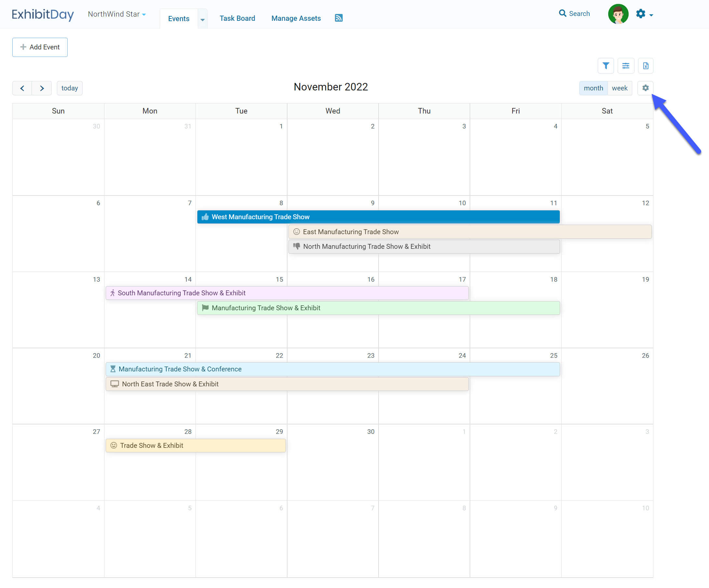Viewport: 709px width, 588px height.
Task: Click today button to return to current date
Action: [70, 88]
